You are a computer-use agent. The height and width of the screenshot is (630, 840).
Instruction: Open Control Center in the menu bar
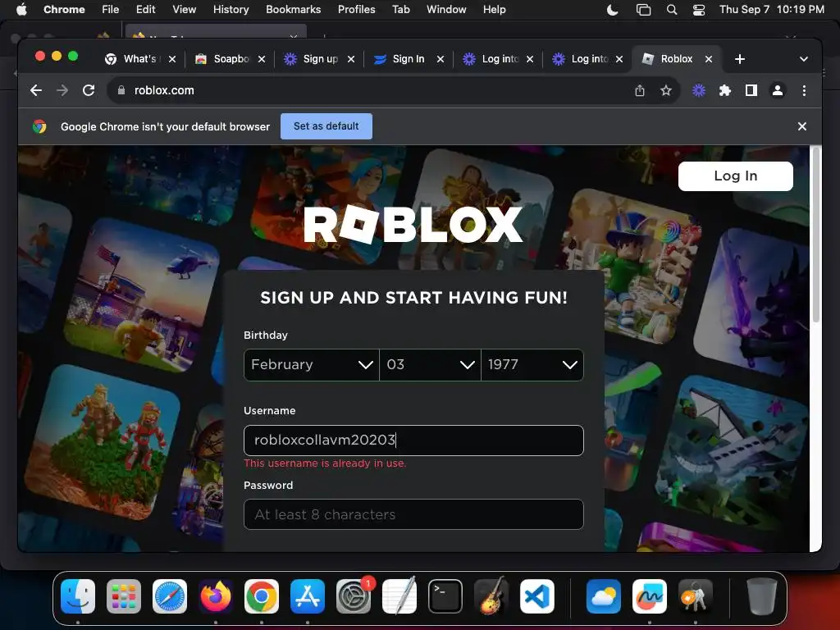pyautogui.click(x=699, y=10)
